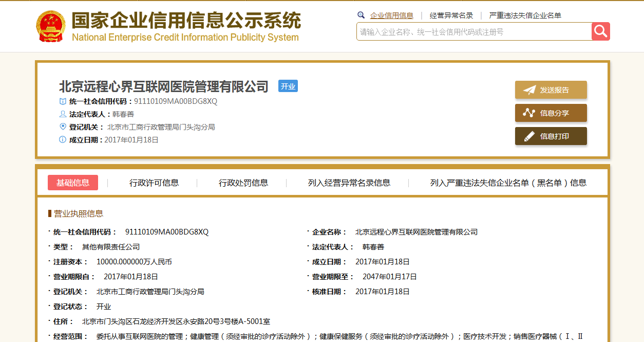Screen dimensions: 644x342
Task: Click the 企业名称 value in license details
Action: pyautogui.click(x=416, y=232)
